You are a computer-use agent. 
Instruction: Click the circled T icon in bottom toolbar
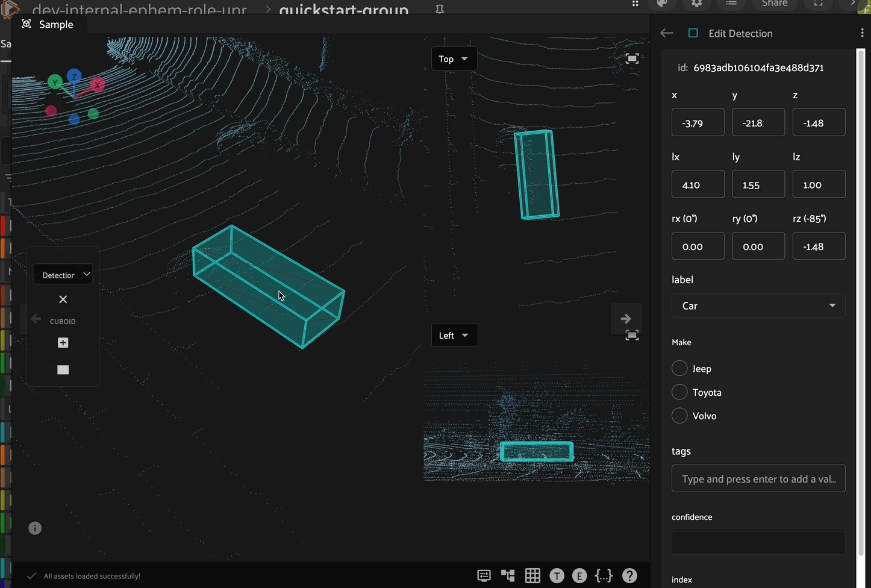point(557,576)
